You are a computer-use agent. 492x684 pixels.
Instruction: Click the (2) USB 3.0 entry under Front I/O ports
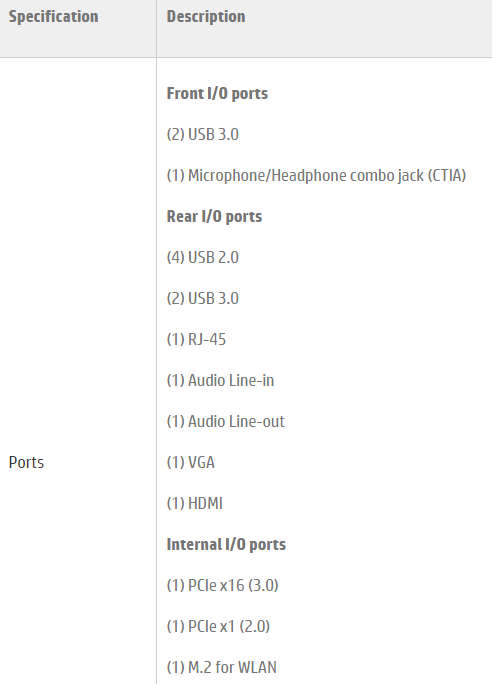click(203, 134)
